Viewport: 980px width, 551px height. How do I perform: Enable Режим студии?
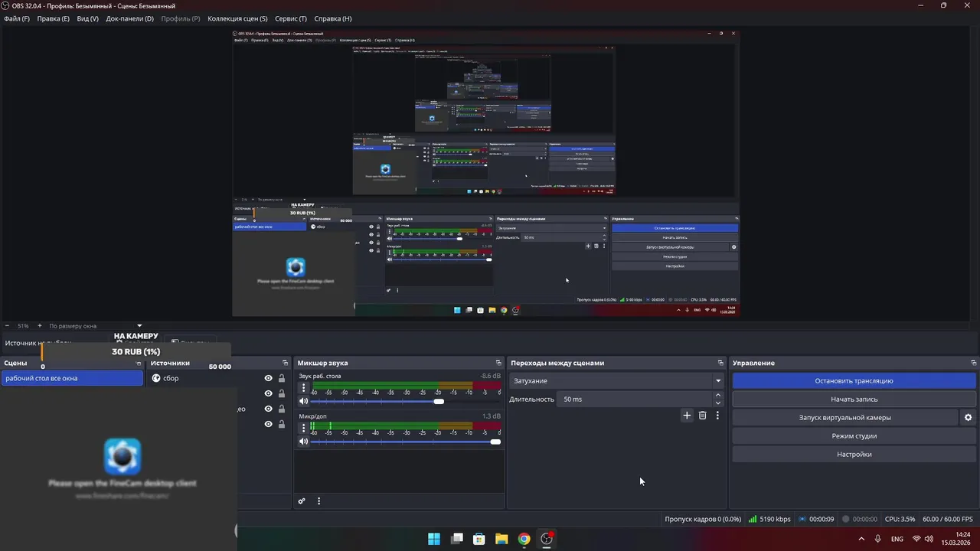[x=854, y=436]
